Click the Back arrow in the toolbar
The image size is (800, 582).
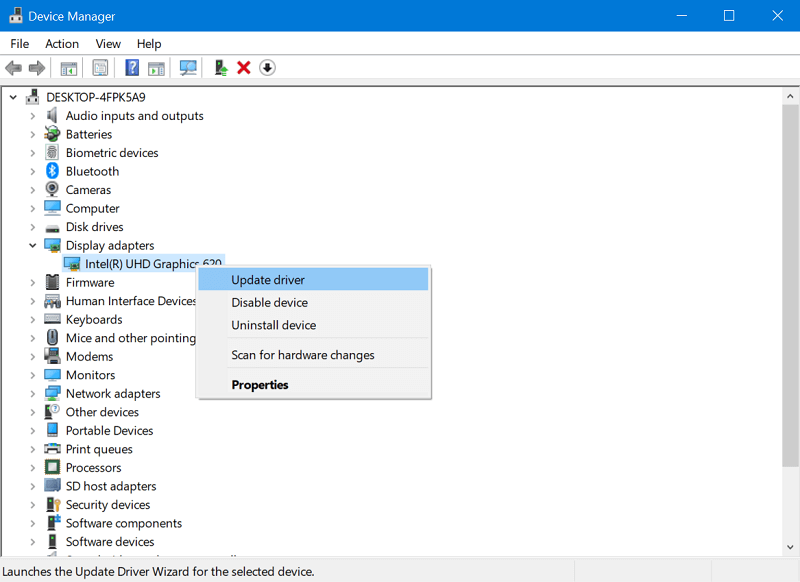[x=14, y=68]
